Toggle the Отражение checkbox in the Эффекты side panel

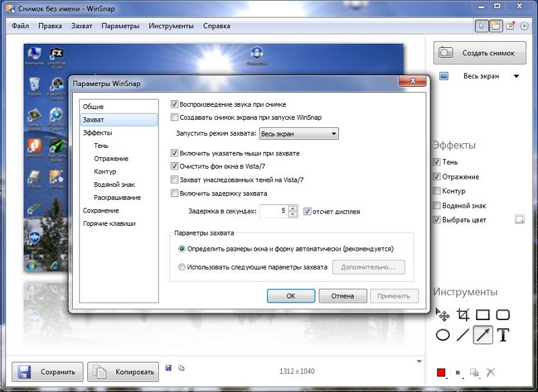tap(436, 177)
